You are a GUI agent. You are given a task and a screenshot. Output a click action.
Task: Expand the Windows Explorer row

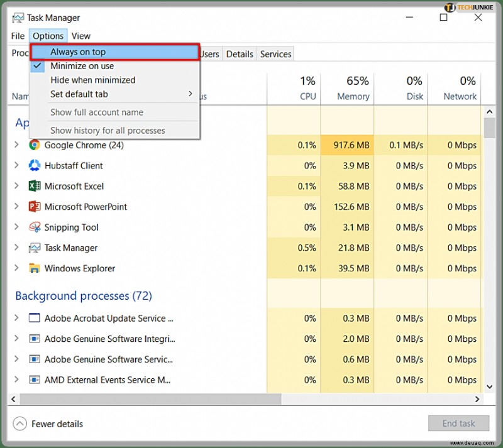pyautogui.click(x=16, y=268)
